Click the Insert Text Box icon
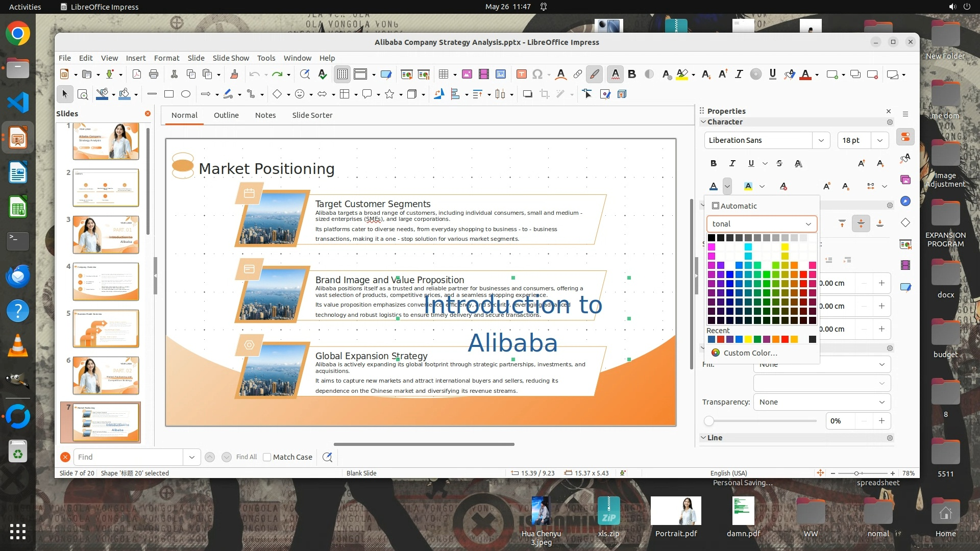The image size is (980, 551). [521, 74]
